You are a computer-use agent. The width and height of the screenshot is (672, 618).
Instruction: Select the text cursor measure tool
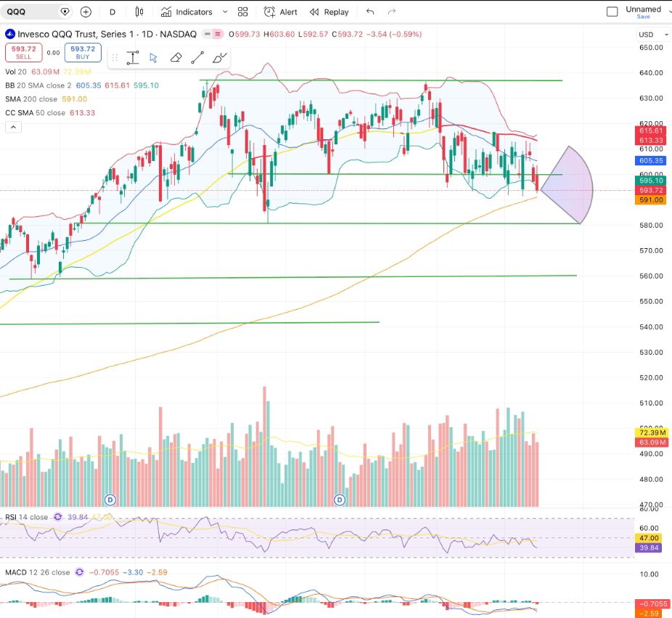point(132,58)
